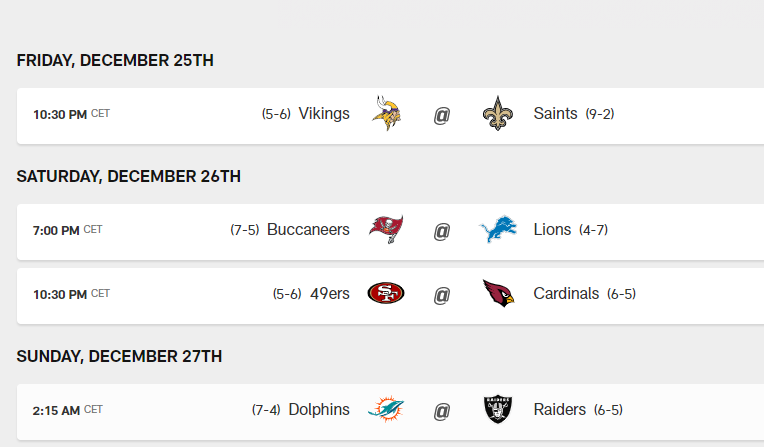The width and height of the screenshot is (764, 447).
Task: Click the Buccaneers flag logo
Action: point(386,230)
